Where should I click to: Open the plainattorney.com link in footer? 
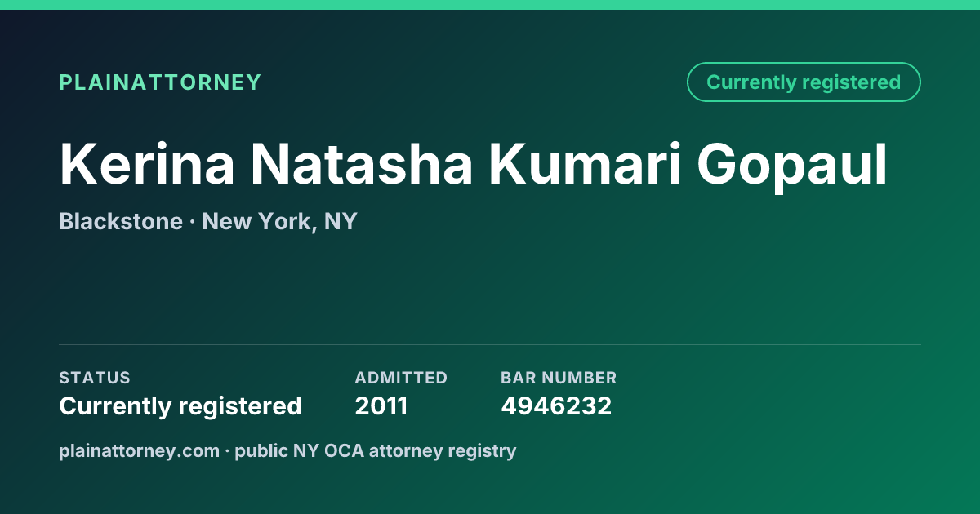tap(139, 450)
